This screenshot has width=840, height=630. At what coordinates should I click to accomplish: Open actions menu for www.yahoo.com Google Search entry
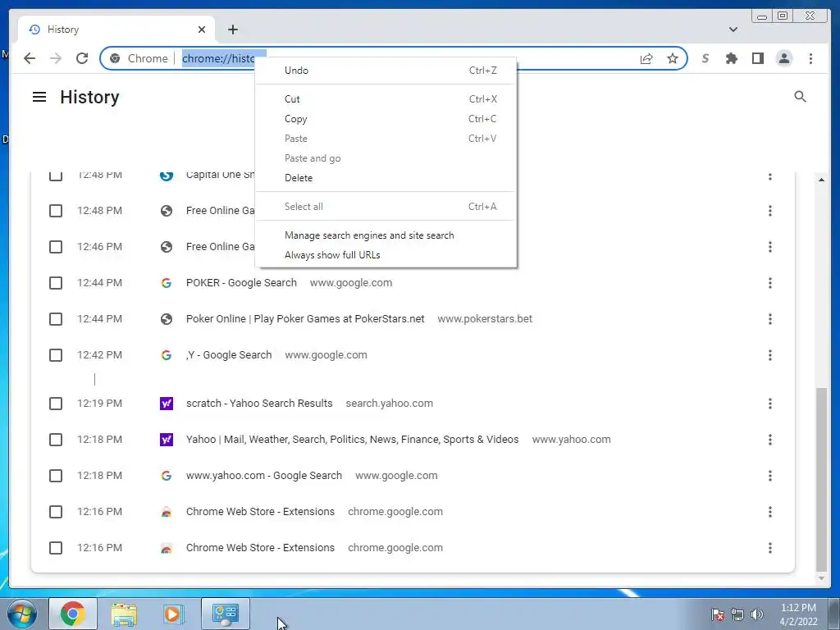pos(769,476)
